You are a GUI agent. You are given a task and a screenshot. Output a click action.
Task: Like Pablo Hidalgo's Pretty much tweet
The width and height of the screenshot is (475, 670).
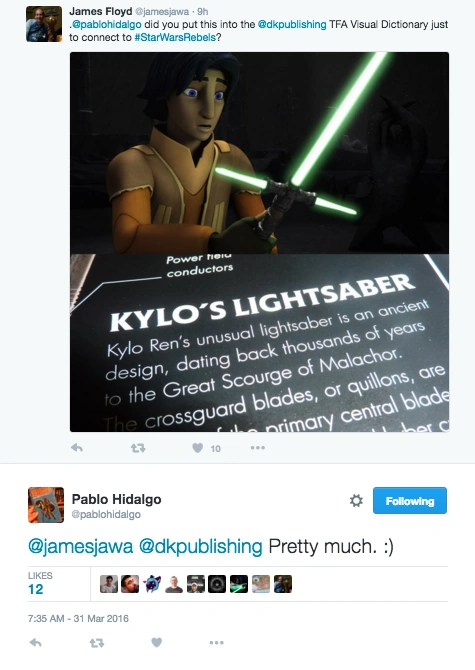[x=157, y=642]
